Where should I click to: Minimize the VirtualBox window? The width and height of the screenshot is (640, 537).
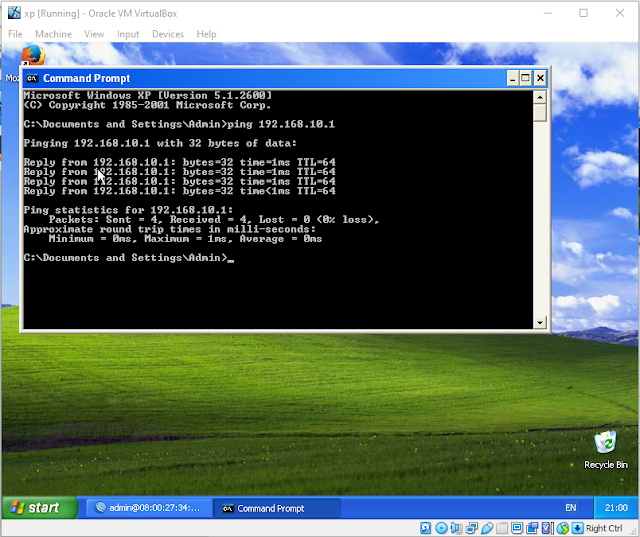pyautogui.click(x=548, y=13)
